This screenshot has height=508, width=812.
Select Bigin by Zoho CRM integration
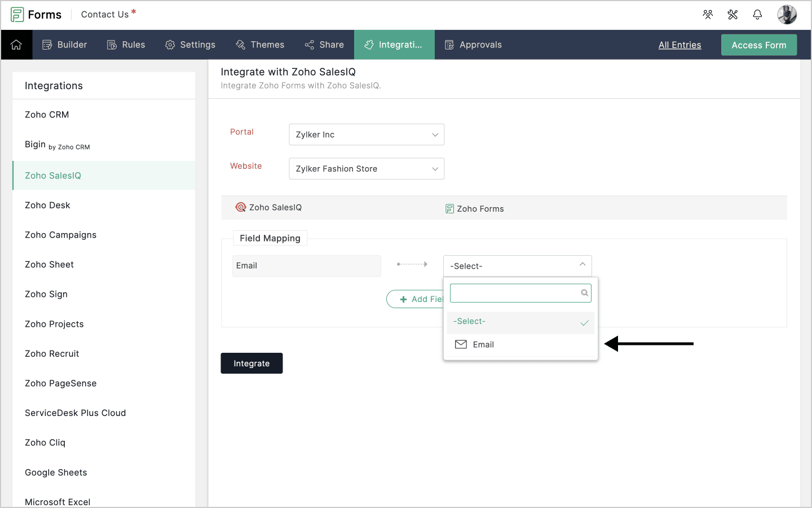tap(104, 145)
